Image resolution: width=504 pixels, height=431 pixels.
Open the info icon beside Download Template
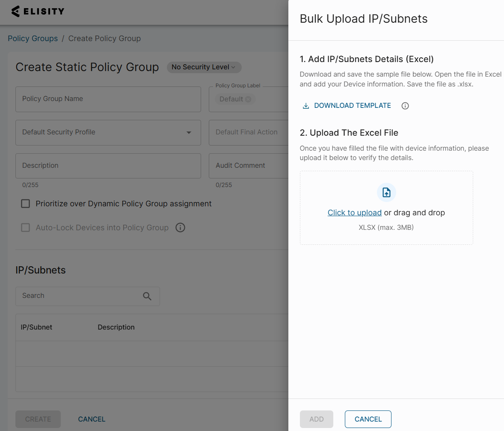(405, 106)
